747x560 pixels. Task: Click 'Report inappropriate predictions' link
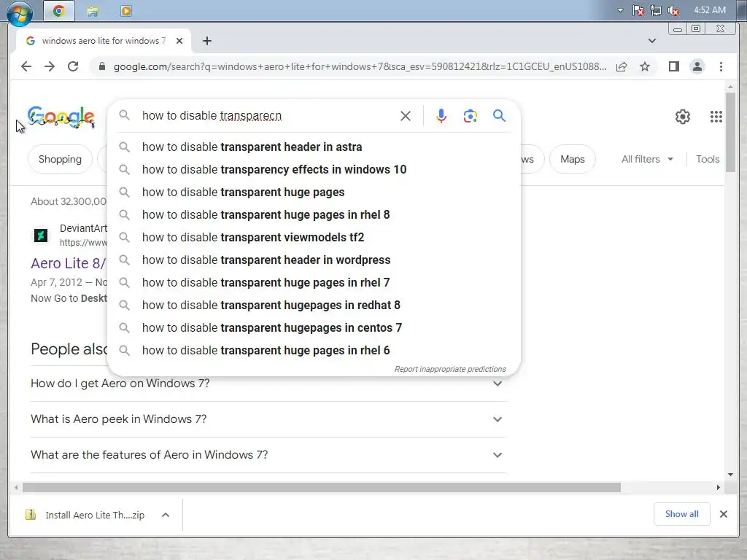coord(450,369)
